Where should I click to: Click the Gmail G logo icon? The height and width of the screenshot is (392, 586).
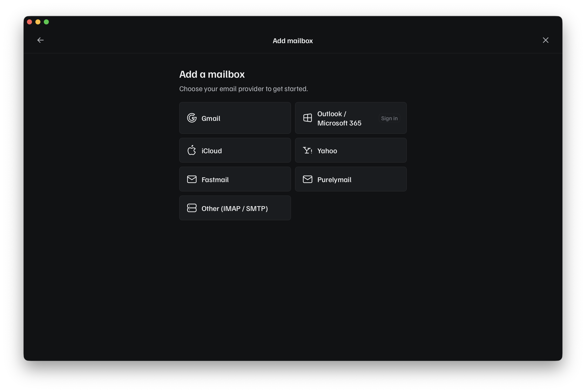coord(192,118)
